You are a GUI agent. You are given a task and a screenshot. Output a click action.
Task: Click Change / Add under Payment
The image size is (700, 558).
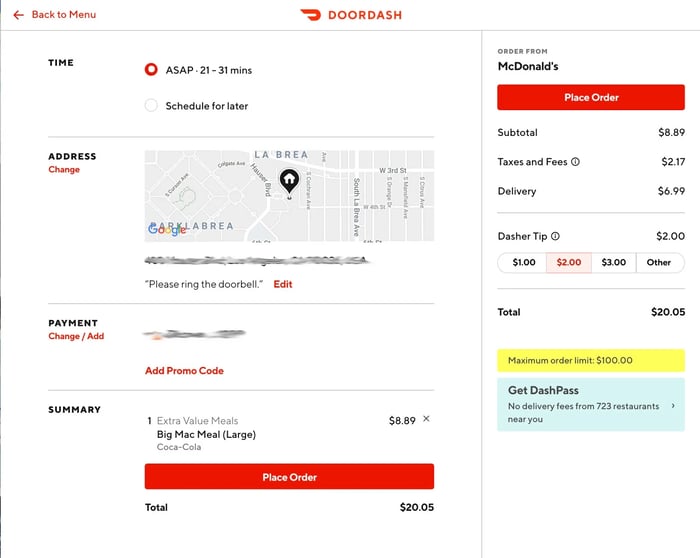click(x=76, y=337)
